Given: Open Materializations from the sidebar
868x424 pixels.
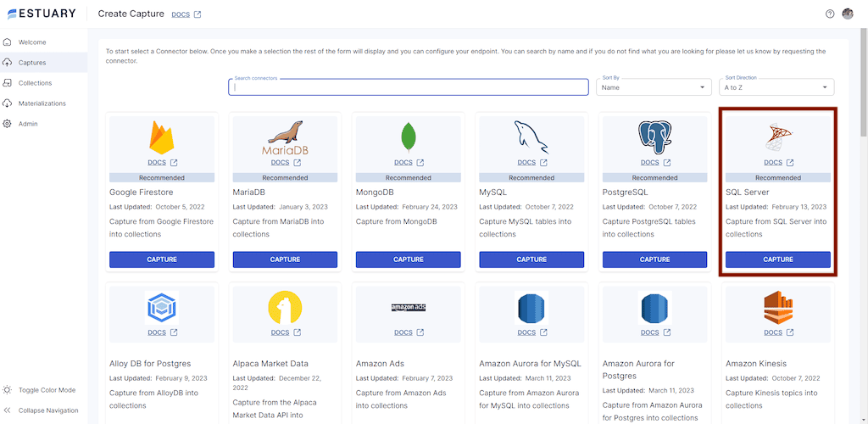Looking at the screenshot, I should 42,103.
